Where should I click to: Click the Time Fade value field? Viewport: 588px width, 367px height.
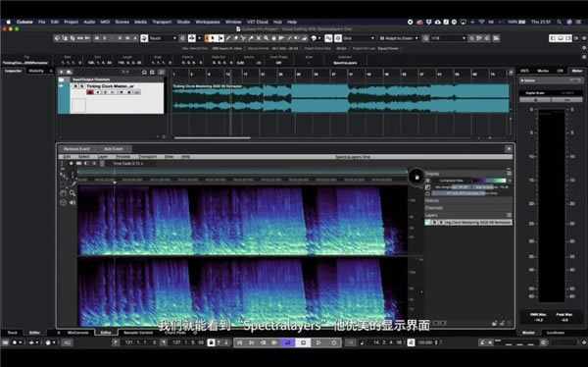click(x=127, y=164)
